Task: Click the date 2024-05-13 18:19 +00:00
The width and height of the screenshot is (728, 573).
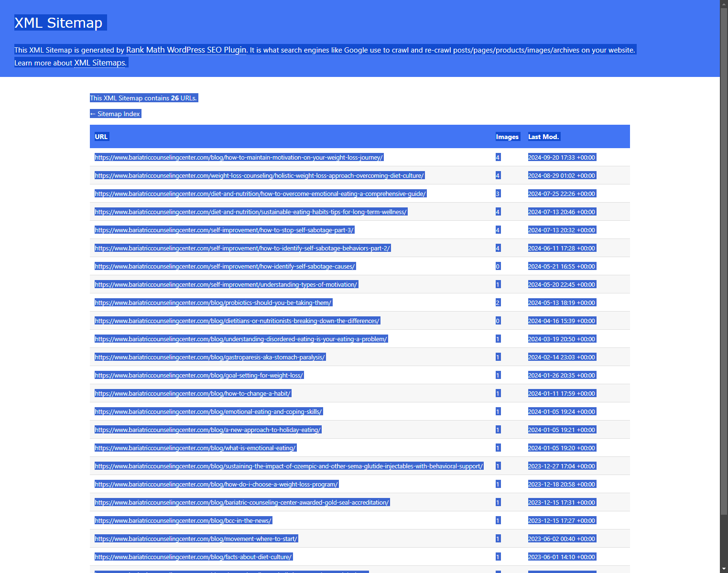Action: click(562, 303)
